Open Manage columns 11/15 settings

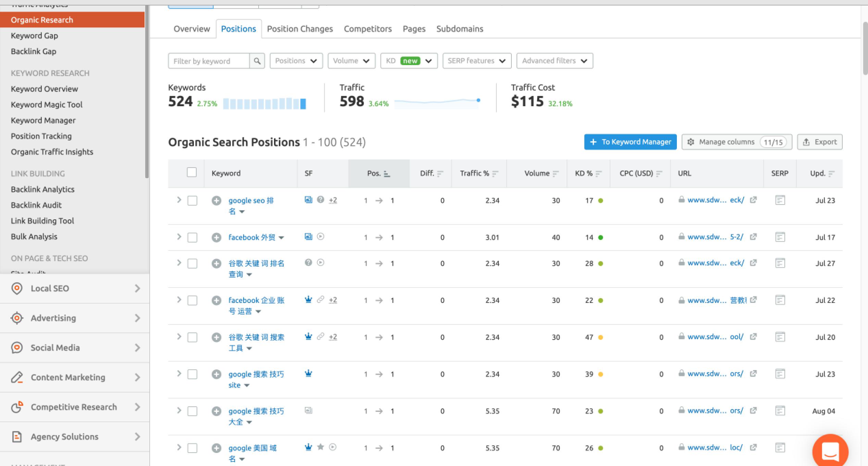click(x=737, y=142)
